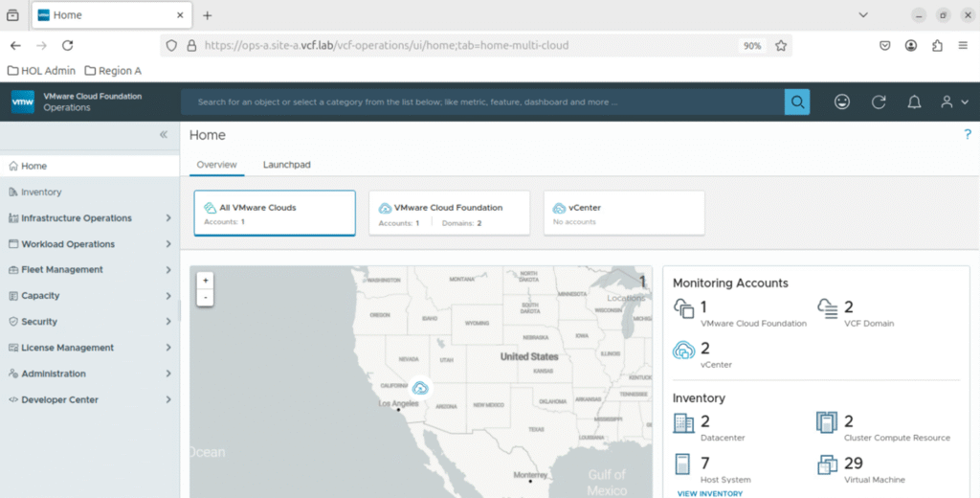
Task: Open the recent browsing sidebar icon
Action: [x=12, y=15]
